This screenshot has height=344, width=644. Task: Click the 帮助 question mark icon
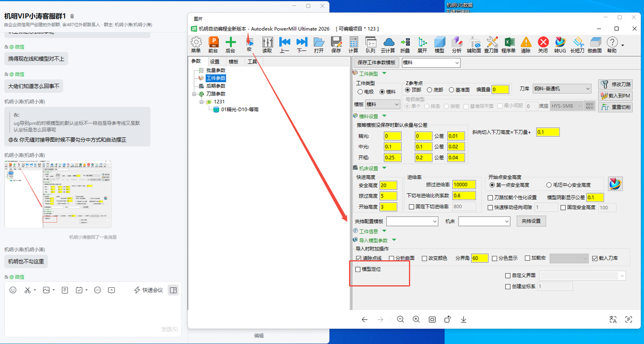(x=612, y=45)
